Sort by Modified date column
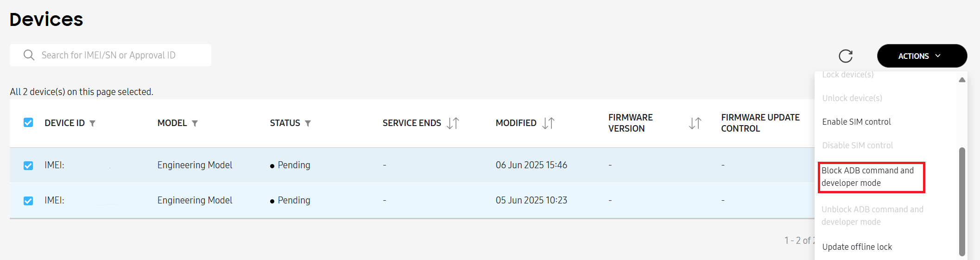 (x=548, y=123)
